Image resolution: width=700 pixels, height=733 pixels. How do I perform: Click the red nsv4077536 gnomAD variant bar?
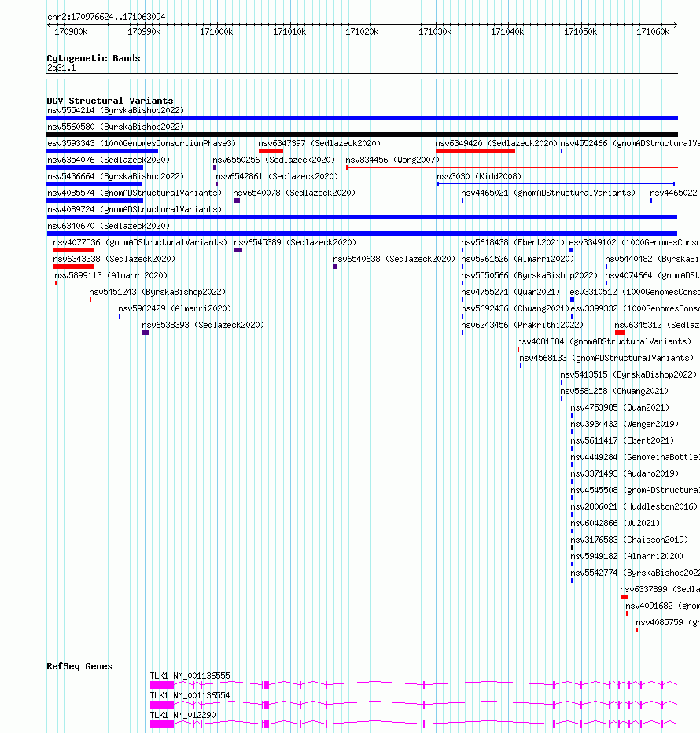point(74,250)
